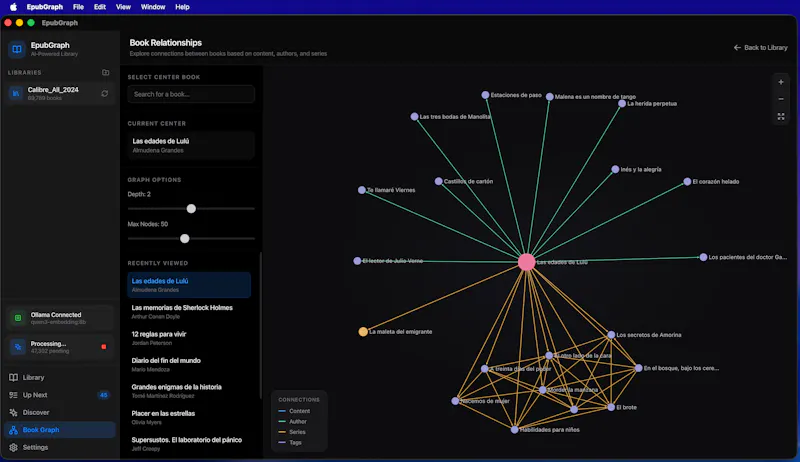Open Up Next in the sidebar
Screen dimensions: 800x462
click(60, 395)
